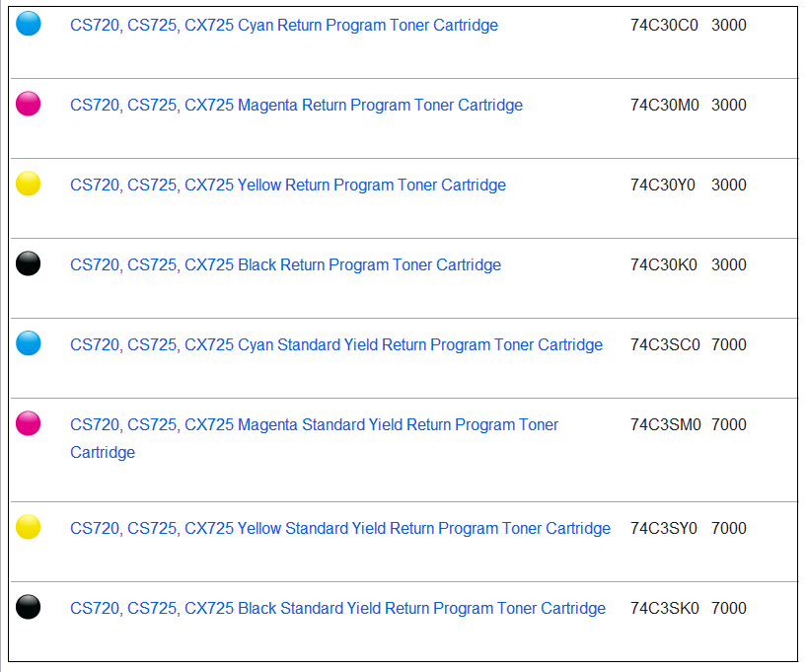Screen dimensions: 807x672
Task: Open Magenta Standard Yield Return Program link
Action: (x=314, y=425)
